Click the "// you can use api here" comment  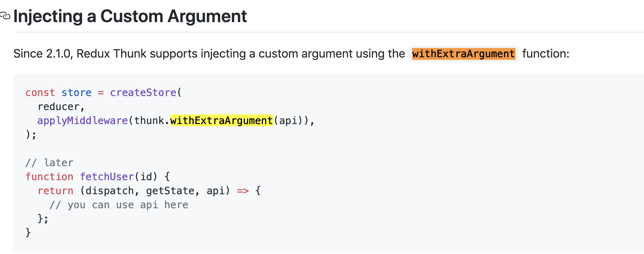(x=119, y=205)
